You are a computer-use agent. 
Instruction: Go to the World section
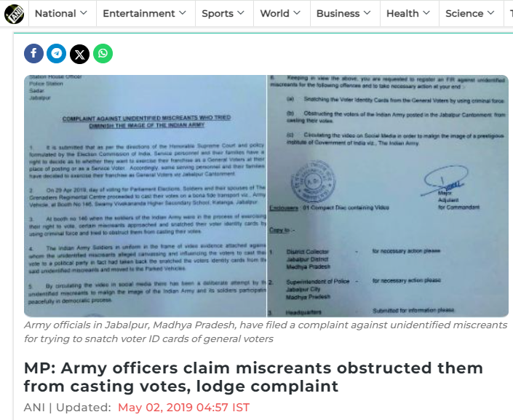point(275,13)
